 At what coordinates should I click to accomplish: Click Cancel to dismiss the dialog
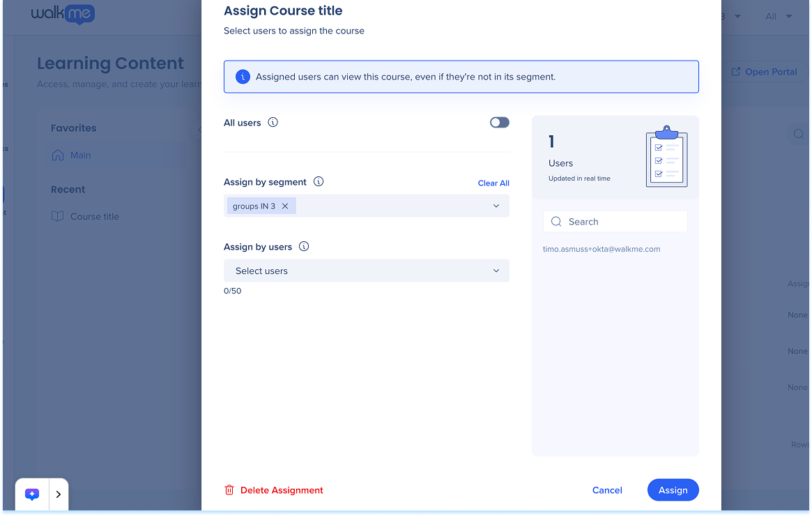click(607, 490)
